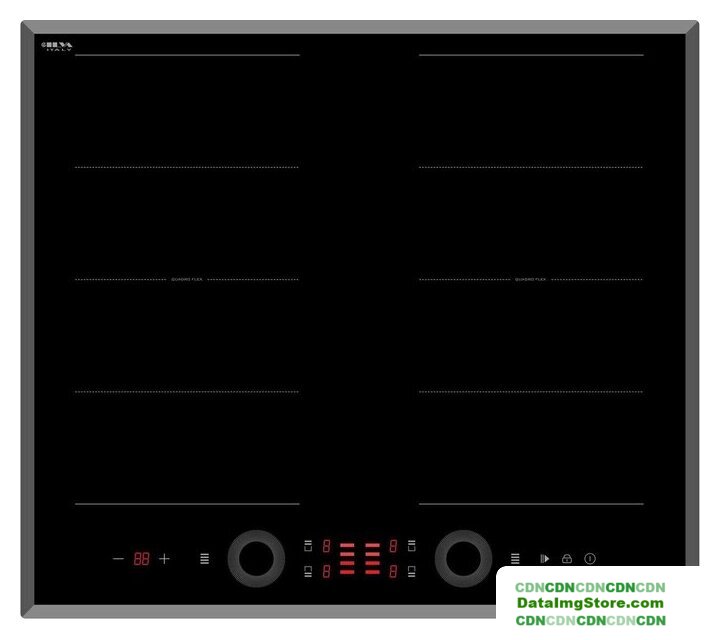The width and height of the screenshot is (721, 640).
Task: Tap the bottom-right zone power level digit
Action: 393,572
